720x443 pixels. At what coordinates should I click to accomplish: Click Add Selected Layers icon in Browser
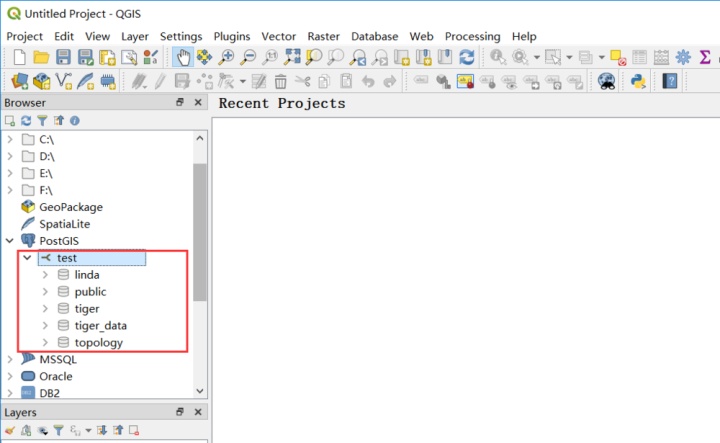coord(10,121)
